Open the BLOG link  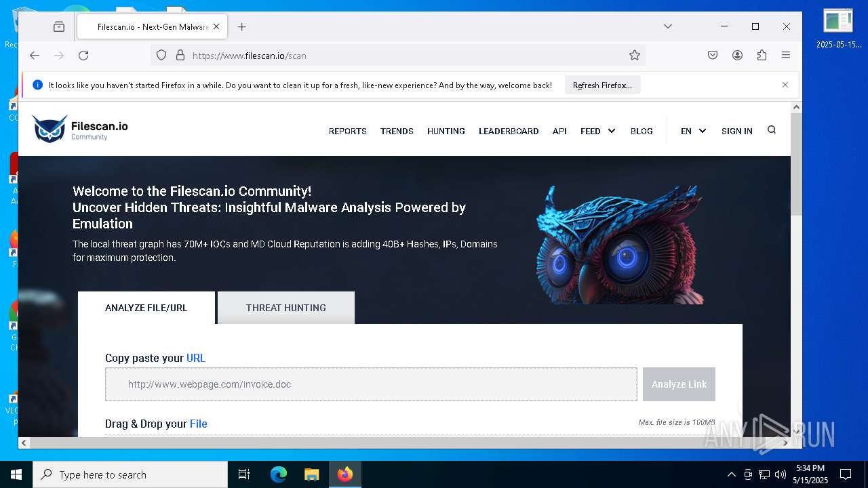tap(642, 131)
